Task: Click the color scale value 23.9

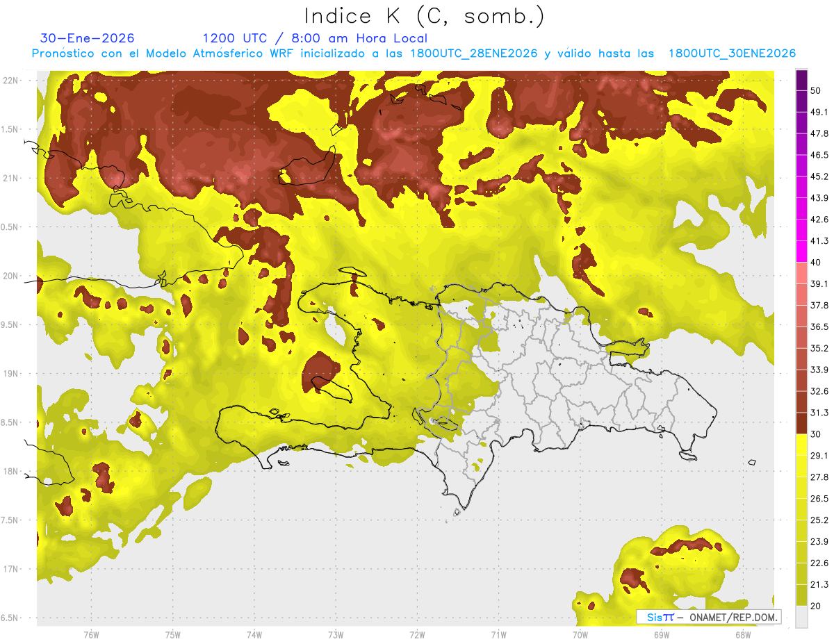Action: (x=819, y=542)
